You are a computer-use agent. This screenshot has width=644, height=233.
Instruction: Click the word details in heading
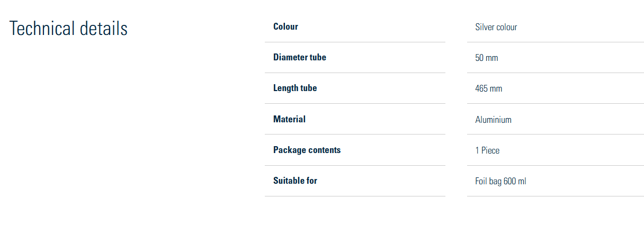pyautogui.click(x=104, y=29)
